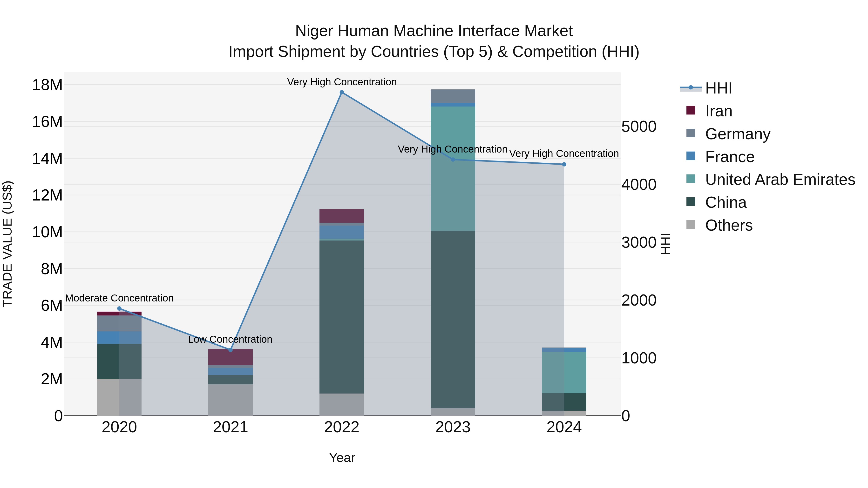Click the Very High Concentration label above 2024

pos(564,154)
